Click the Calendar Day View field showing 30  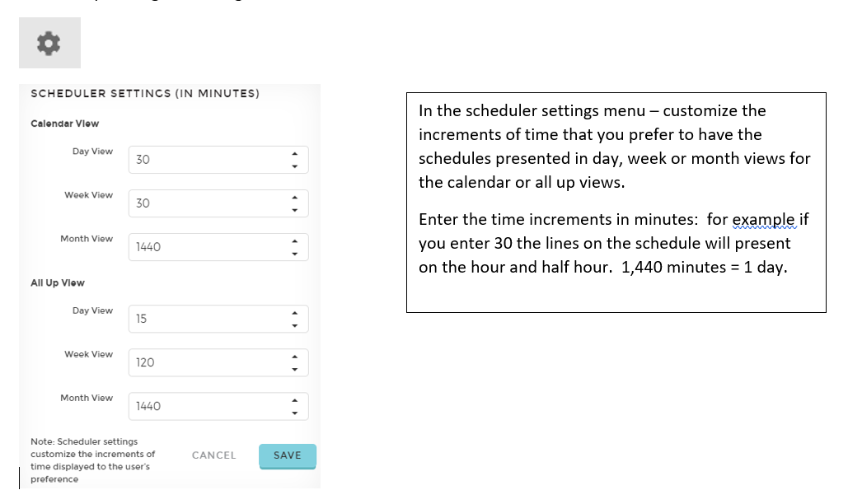[218, 160]
